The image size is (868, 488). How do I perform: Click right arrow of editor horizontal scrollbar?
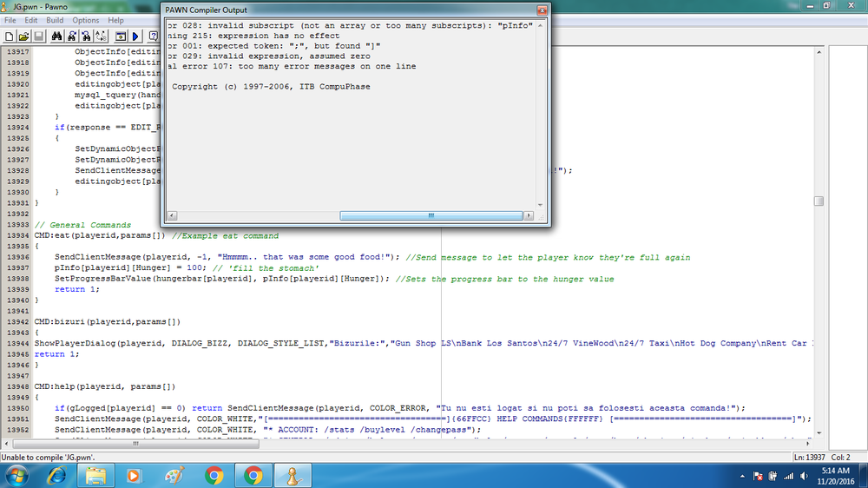pyautogui.click(x=807, y=444)
